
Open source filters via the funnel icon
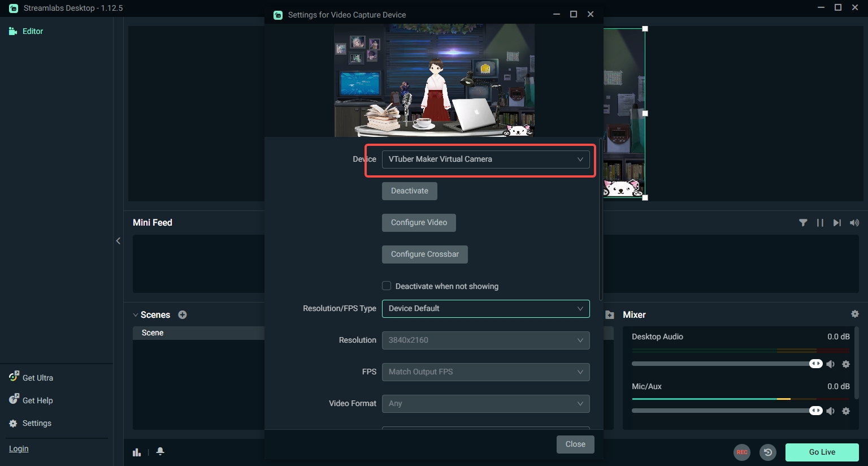[x=803, y=222]
